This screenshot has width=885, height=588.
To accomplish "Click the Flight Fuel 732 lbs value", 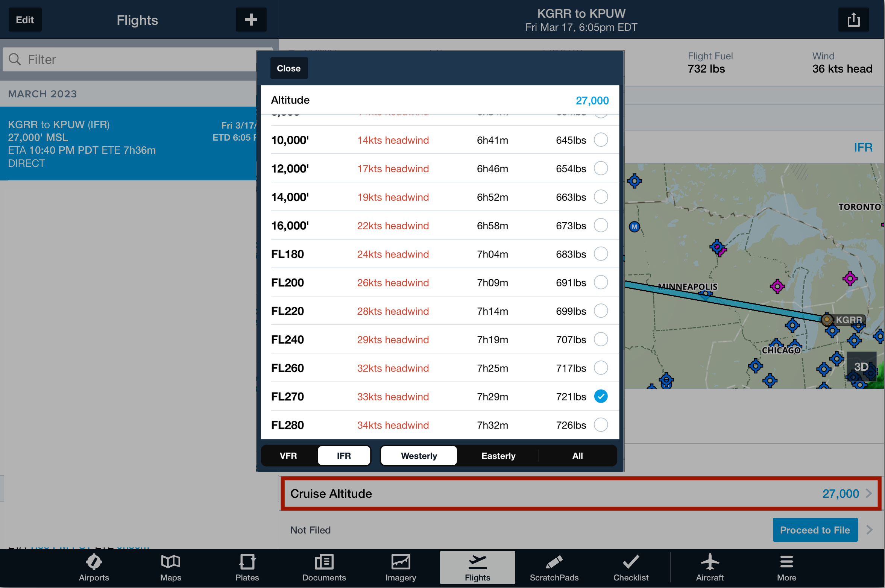I will coord(706,69).
